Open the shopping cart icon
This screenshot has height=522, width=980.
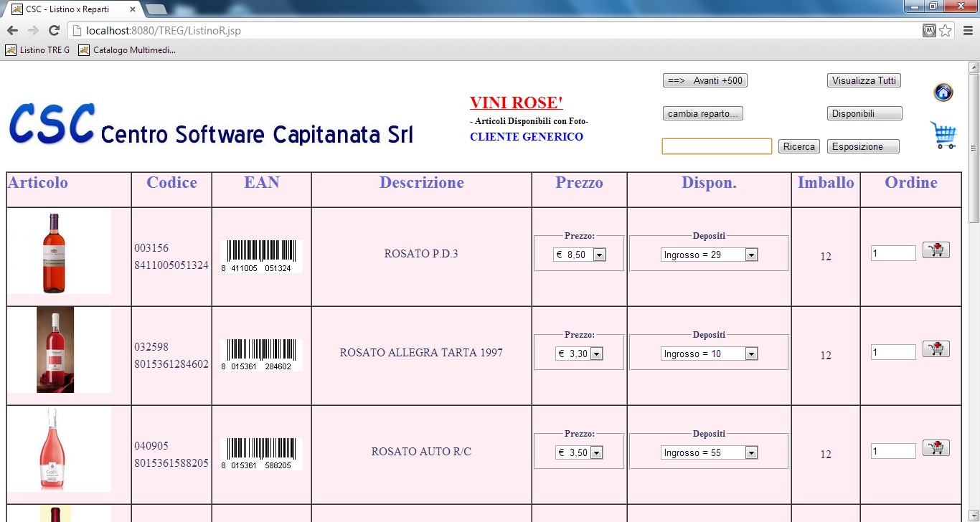tap(943, 135)
